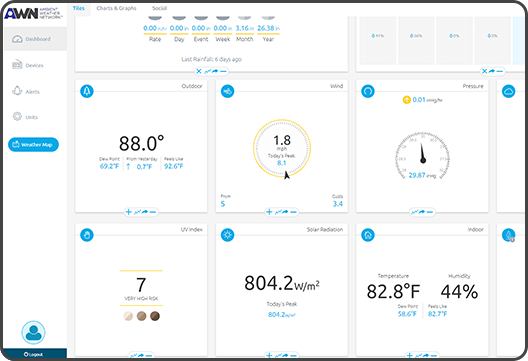Select the lightest skin tone swatch

pos(128,316)
